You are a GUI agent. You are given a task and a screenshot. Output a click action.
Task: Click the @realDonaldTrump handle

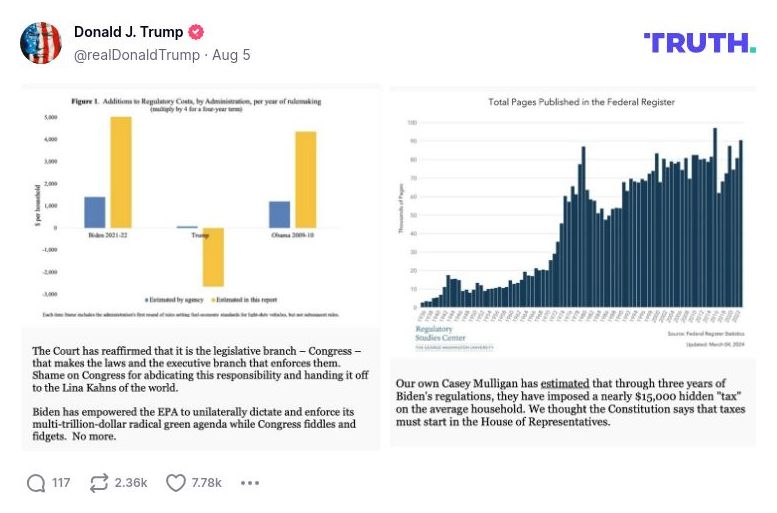(x=137, y=55)
